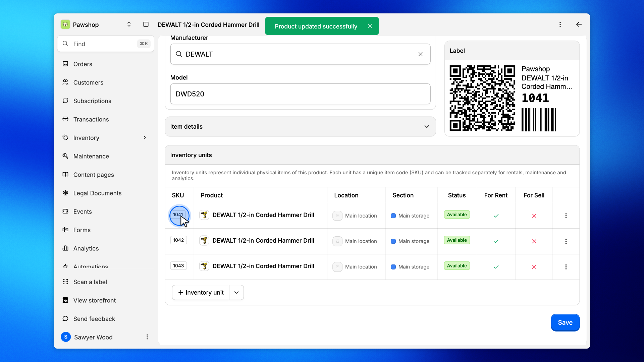Click SKU 1042 badge

(x=178, y=240)
